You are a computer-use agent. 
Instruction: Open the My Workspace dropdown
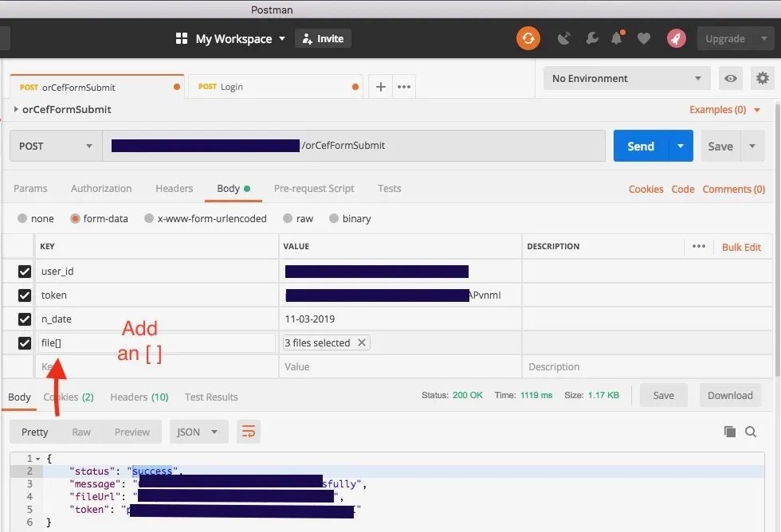(x=240, y=39)
